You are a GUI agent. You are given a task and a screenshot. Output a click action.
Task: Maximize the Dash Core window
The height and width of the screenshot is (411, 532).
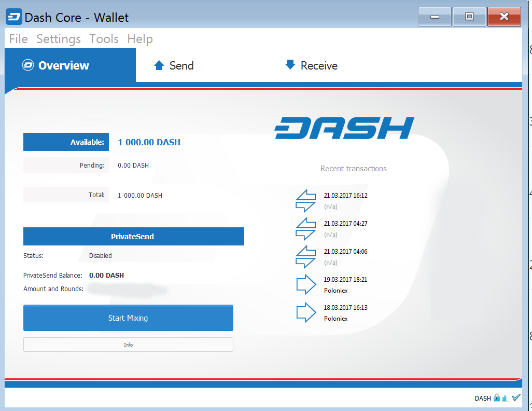tap(470, 17)
